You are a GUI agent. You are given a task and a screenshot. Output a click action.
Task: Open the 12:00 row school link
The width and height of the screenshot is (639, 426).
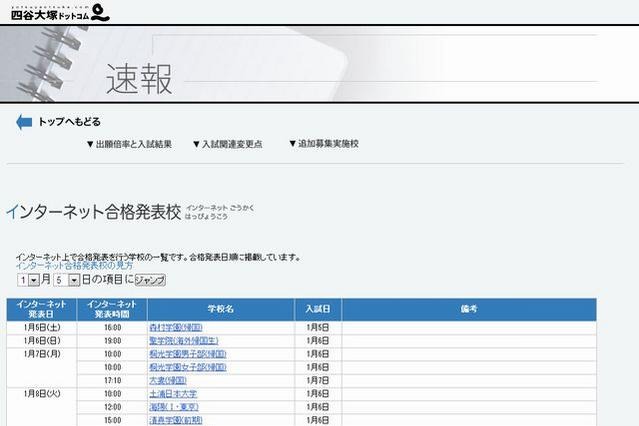[x=174, y=407]
